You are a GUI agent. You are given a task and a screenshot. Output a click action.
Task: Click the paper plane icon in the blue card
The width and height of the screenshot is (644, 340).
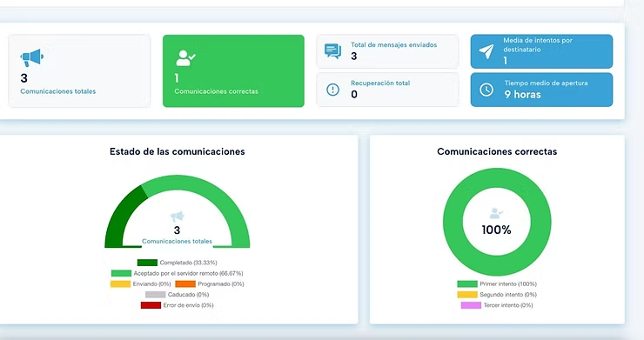click(x=486, y=51)
